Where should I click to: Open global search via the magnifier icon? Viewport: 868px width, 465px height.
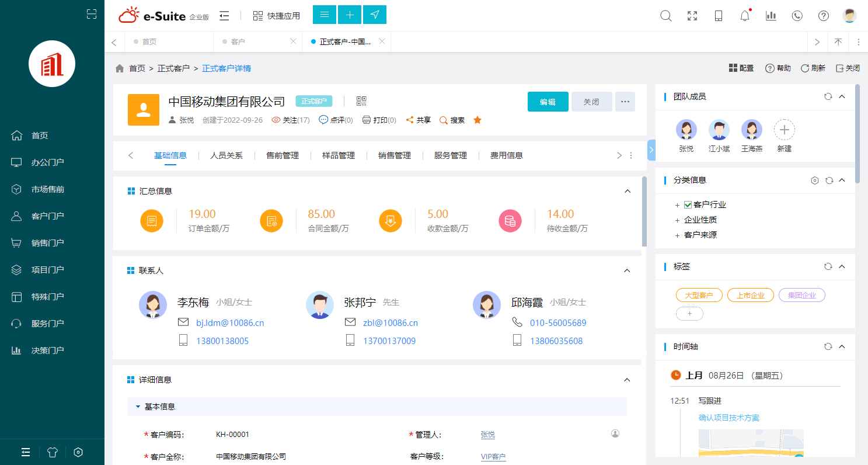click(x=665, y=16)
